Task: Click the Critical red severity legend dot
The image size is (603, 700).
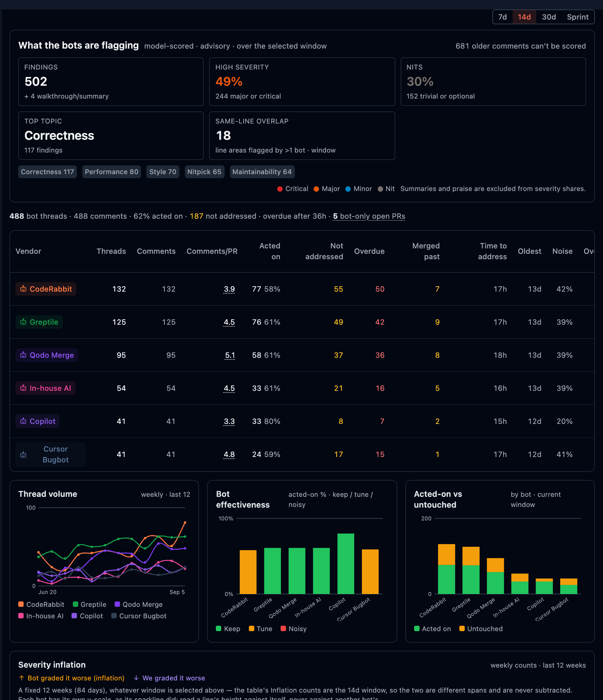Action: [280, 189]
